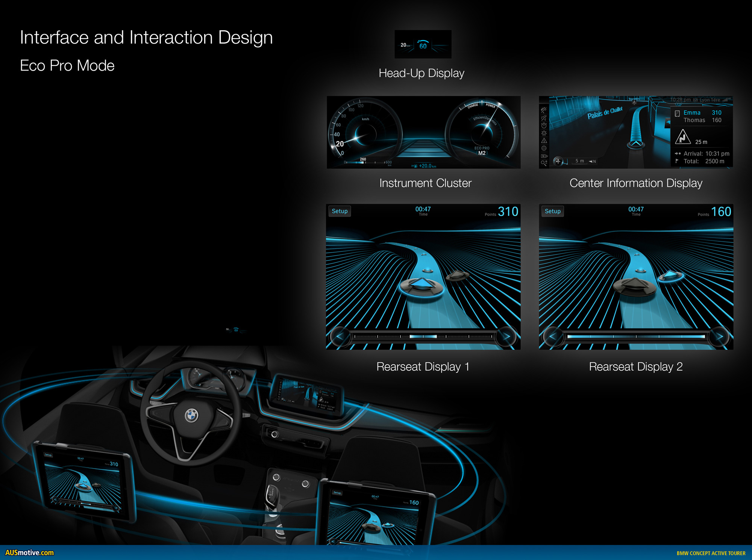Click the mute sound icon in navigation sidebar
The width and height of the screenshot is (752, 560).
(x=544, y=118)
